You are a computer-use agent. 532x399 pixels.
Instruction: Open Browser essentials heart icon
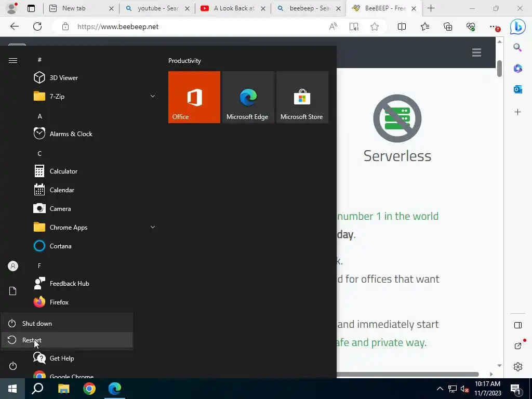pyautogui.click(x=471, y=26)
